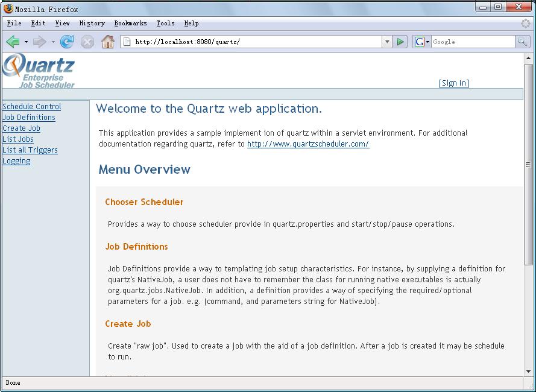The width and height of the screenshot is (536, 392).
Task: Open the History menu
Action: [92, 24]
